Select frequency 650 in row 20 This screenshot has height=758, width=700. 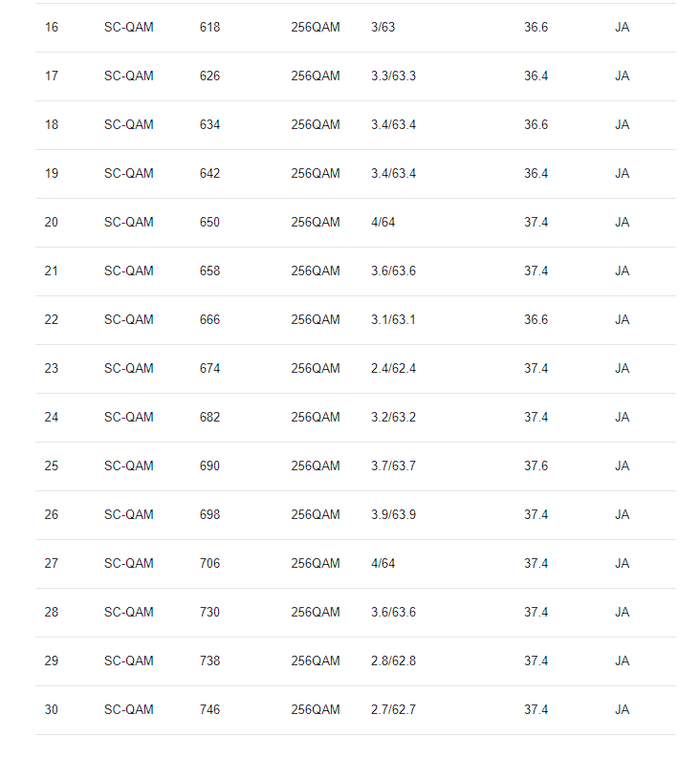coord(209,222)
